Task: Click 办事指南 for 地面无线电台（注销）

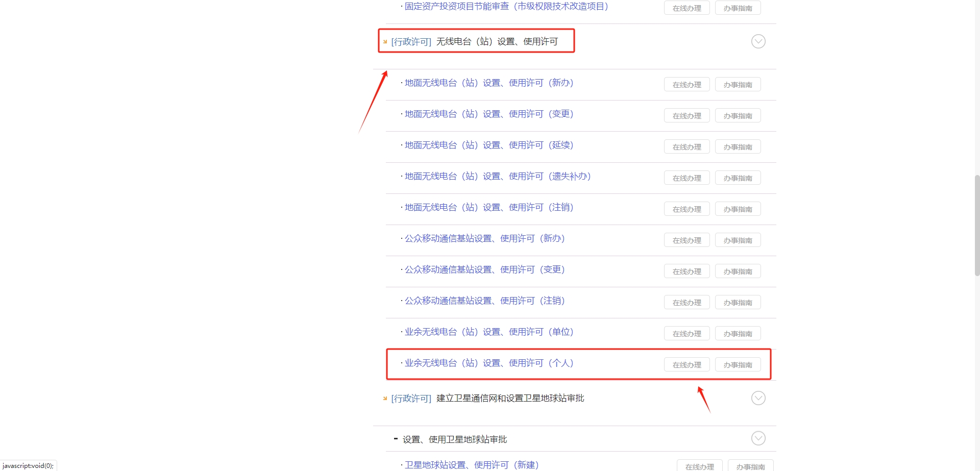Action: click(x=738, y=209)
